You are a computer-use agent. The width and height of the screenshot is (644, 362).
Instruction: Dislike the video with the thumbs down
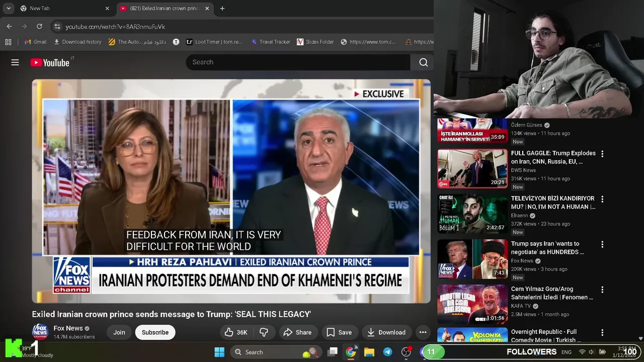point(264,332)
